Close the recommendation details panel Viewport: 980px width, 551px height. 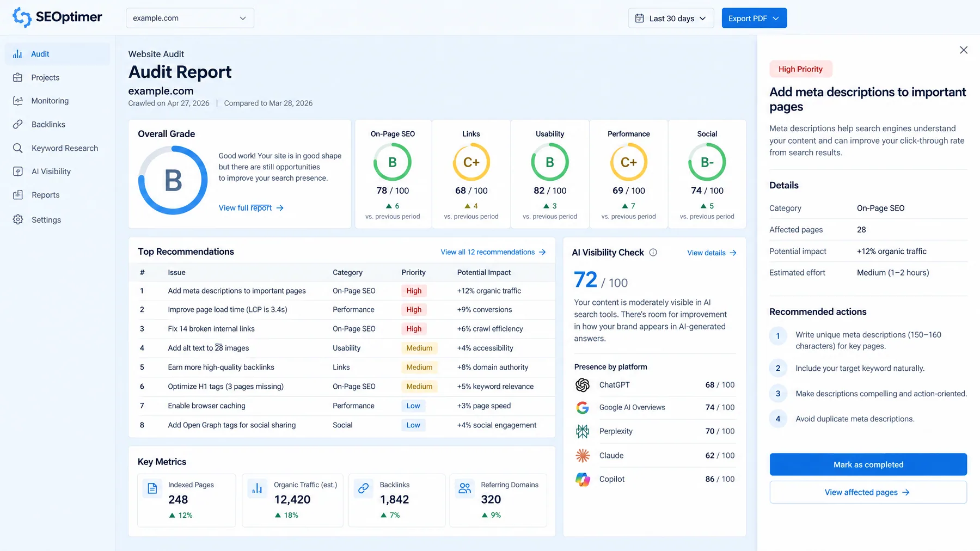[963, 50]
